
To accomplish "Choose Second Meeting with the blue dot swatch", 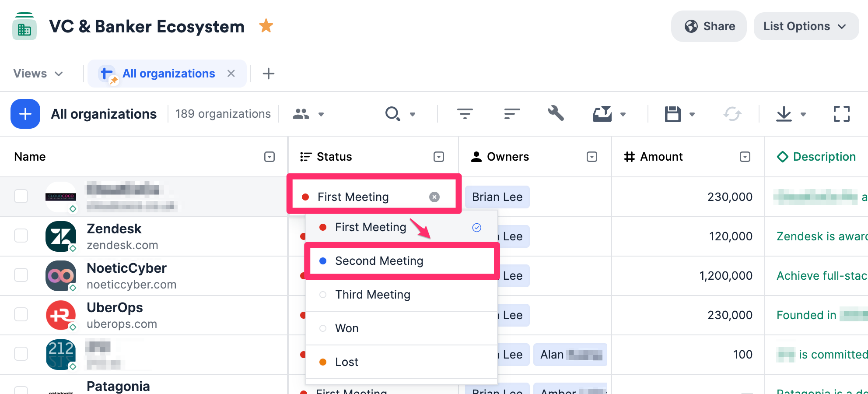I will tap(379, 260).
